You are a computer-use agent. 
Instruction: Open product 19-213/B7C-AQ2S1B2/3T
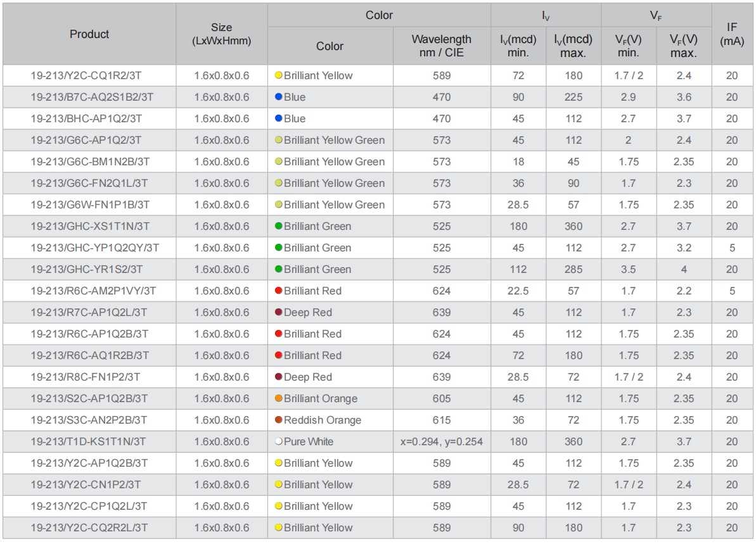coord(92,97)
